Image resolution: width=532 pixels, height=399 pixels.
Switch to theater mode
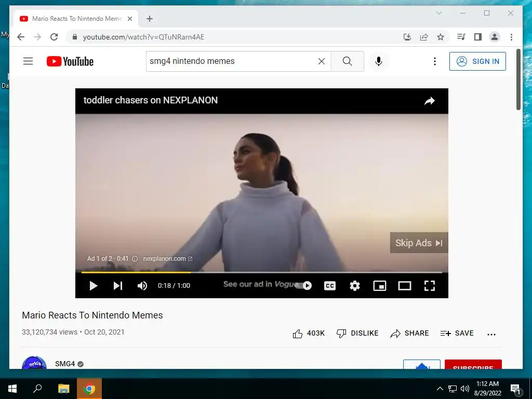click(404, 286)
